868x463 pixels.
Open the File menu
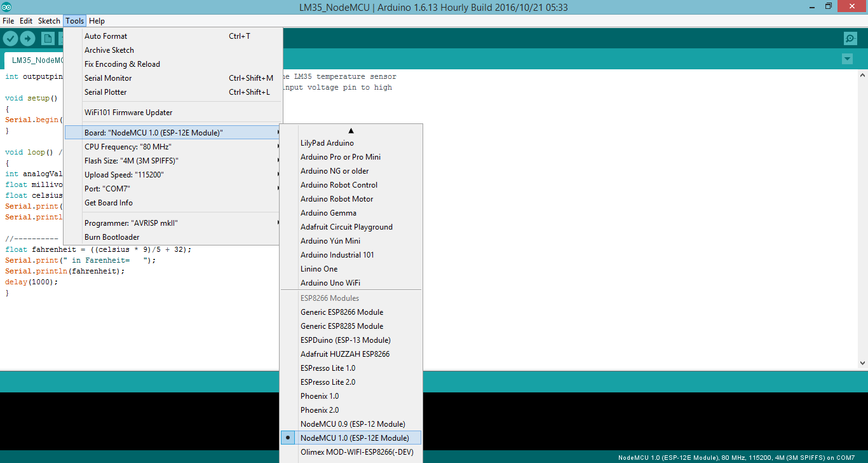point(8,21)
